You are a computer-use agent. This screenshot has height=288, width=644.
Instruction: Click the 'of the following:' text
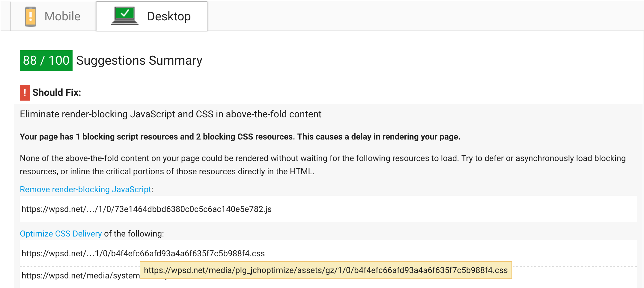click(x=134, y=234)
